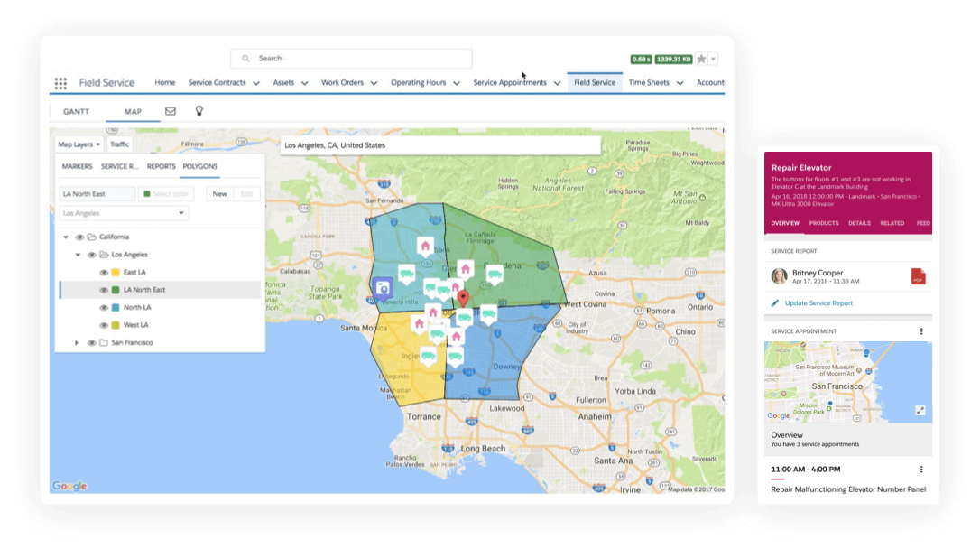Click the San Francisco map thumbnail
Viewport: 980px width, 549px height.
(847, 381)
